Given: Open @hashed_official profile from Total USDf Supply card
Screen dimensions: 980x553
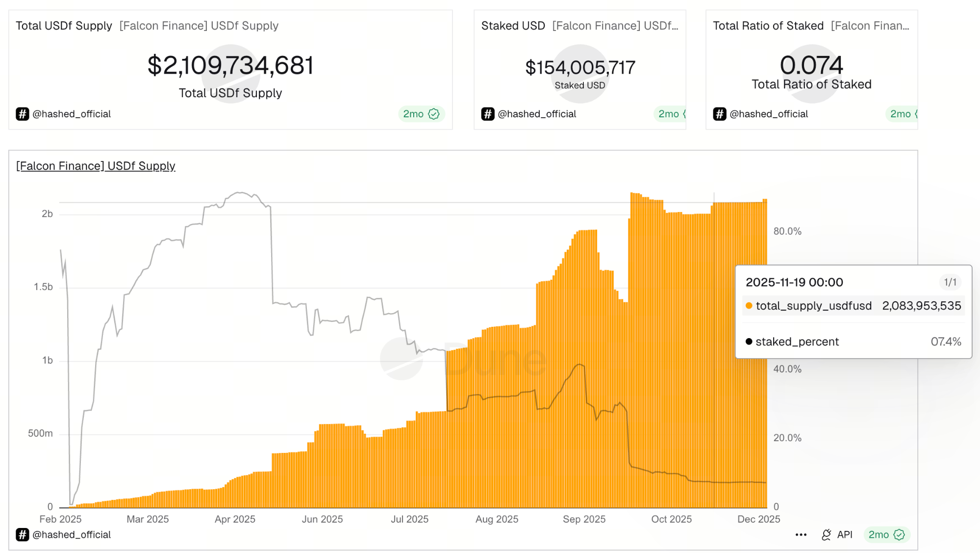Looking at the screenshot, I should 73,114.
